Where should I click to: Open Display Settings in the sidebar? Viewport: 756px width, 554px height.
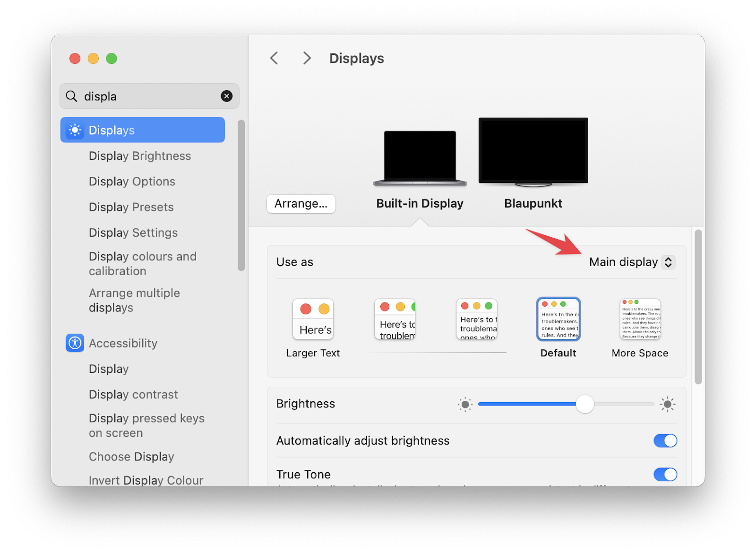(x=133, y=233)
